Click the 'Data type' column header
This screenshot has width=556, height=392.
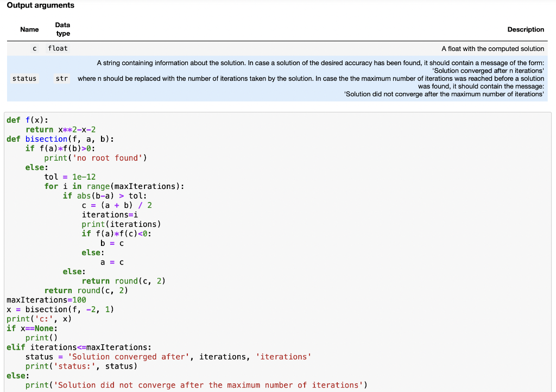pyautogui.click(x=63, y=29)
